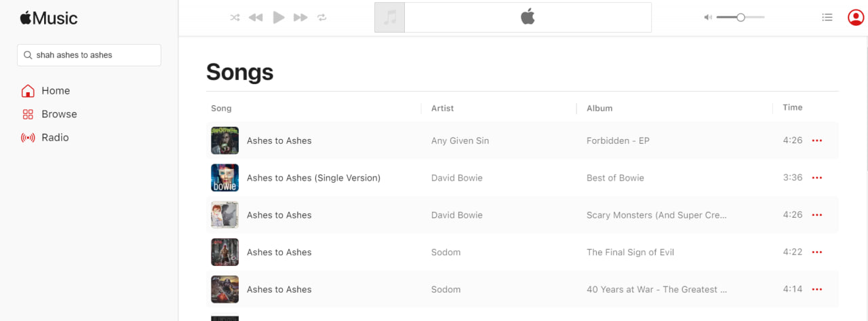Adjust the volume slider
Screen dimensions: 868x321
pyautogui.click(x=741, y=18)
